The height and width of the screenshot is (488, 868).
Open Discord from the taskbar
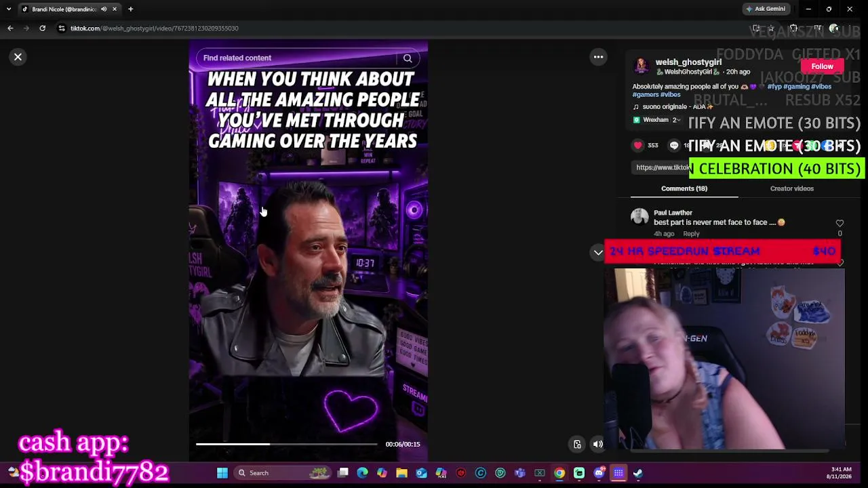(599, 473)
